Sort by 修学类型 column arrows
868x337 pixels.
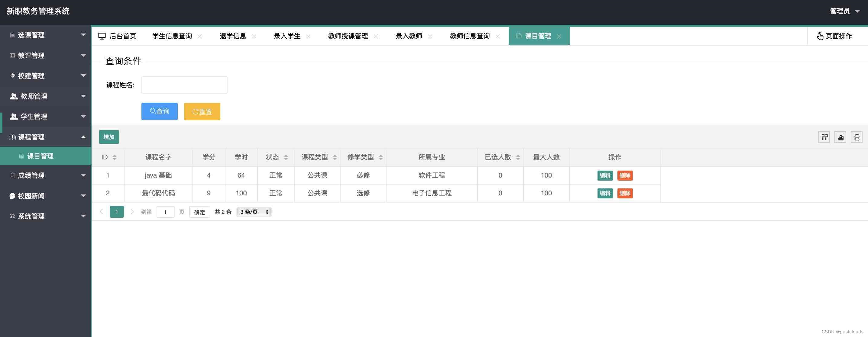coord(381,157)
